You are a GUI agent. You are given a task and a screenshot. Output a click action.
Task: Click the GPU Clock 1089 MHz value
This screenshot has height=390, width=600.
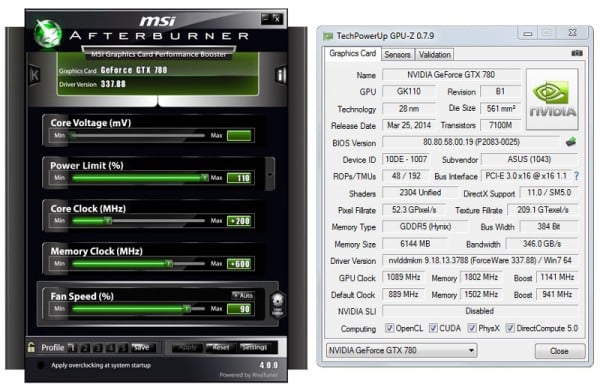(x=403, y=277)
